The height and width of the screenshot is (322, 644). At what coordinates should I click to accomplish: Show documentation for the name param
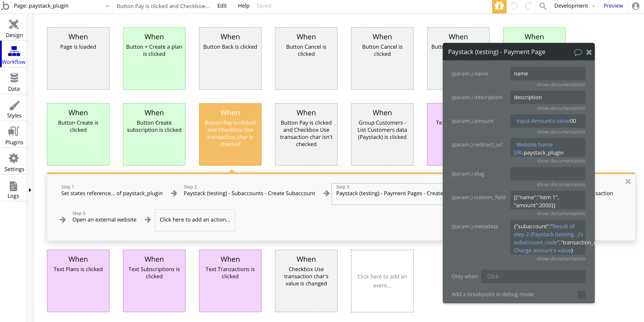click(561, 84)
